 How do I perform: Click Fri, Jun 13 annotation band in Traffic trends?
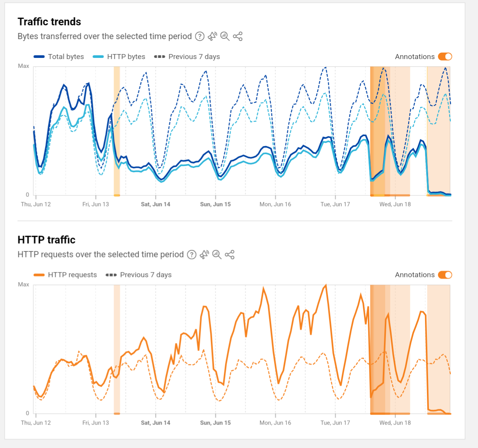click(117, 130)
